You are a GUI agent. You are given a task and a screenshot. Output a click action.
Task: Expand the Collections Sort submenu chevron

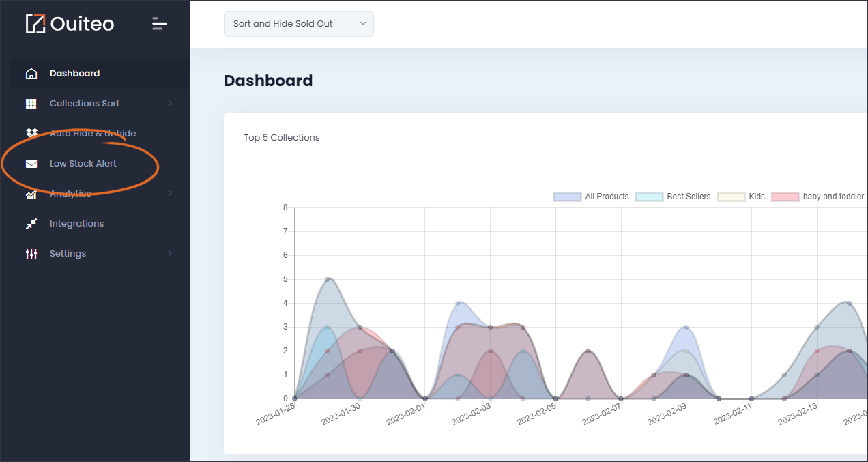tap(170, 104)
